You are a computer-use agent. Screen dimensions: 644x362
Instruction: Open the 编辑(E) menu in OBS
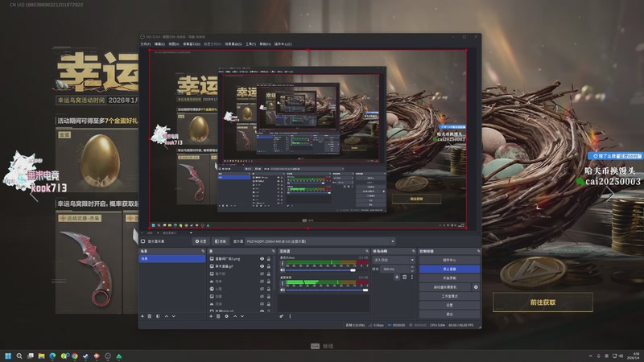coord(159,44)
